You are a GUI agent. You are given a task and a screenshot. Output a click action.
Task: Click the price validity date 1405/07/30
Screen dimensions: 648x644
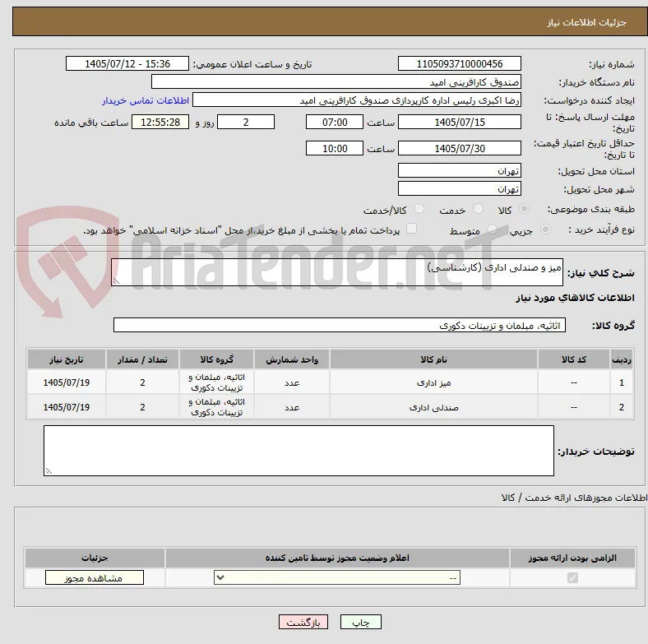tap(459, 148)
